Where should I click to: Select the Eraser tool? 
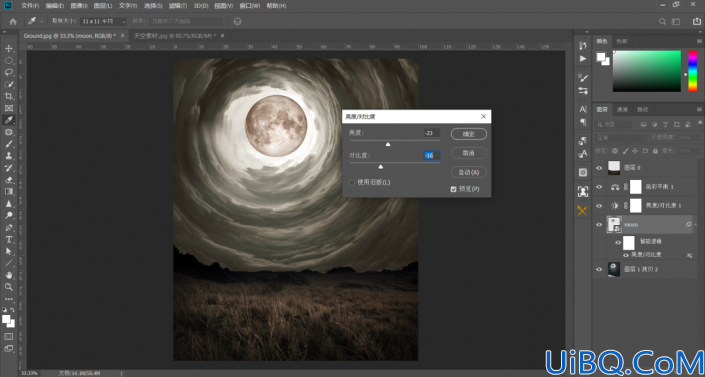pyautogui.click(x=9, y=180)
